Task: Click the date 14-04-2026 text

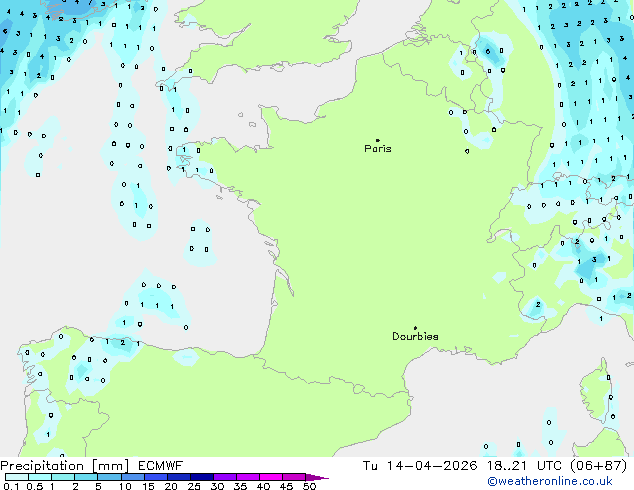Action: coord(431,466)
